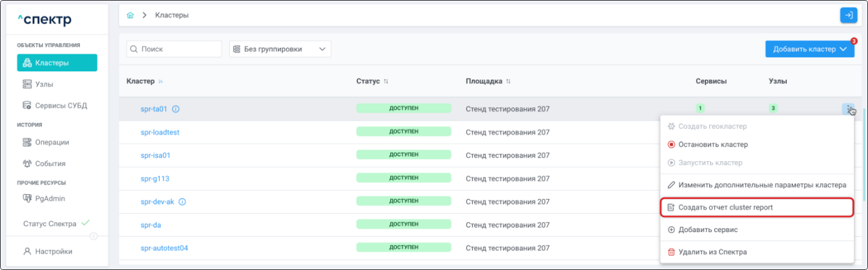Open the spr-loadtest cluster link
The width and height of the screenshot is (868, 270).
click(x=160, y=132)
